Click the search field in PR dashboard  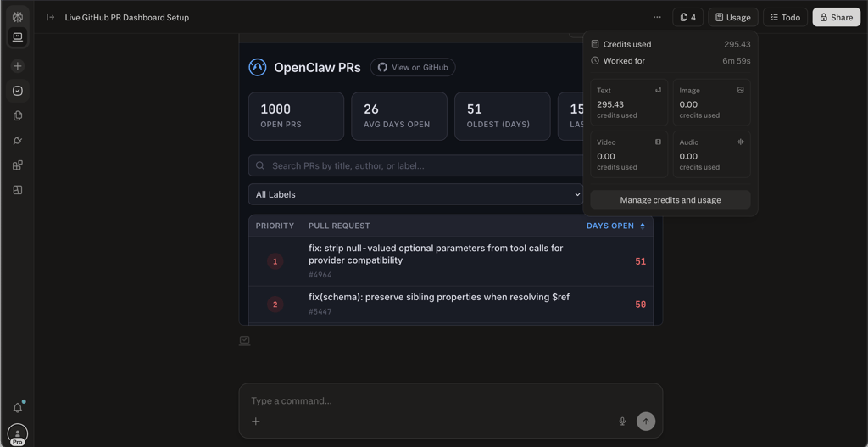tap(415, 165)
